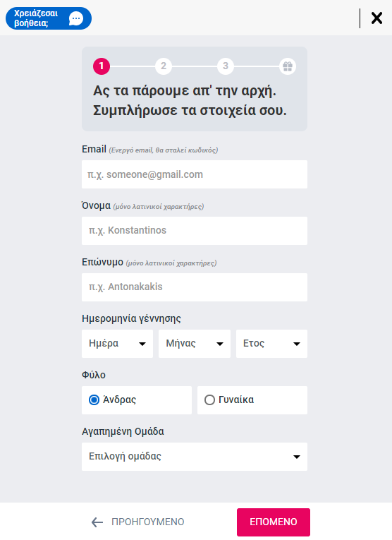Viewport: 392px width, 540px height.
Task: Open the Ημέρα day dropdown
Action: [x=117, y=344]
